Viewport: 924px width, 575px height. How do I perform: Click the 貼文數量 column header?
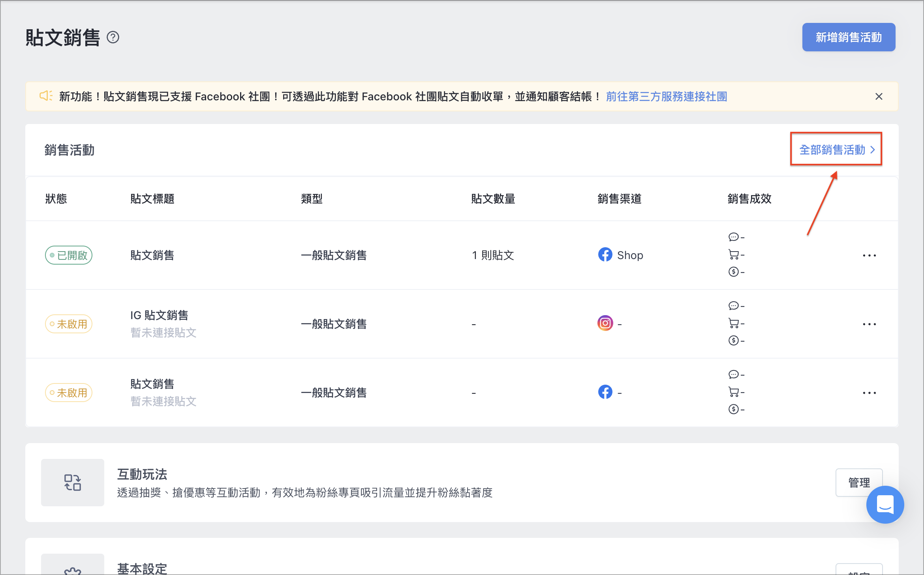493,199
